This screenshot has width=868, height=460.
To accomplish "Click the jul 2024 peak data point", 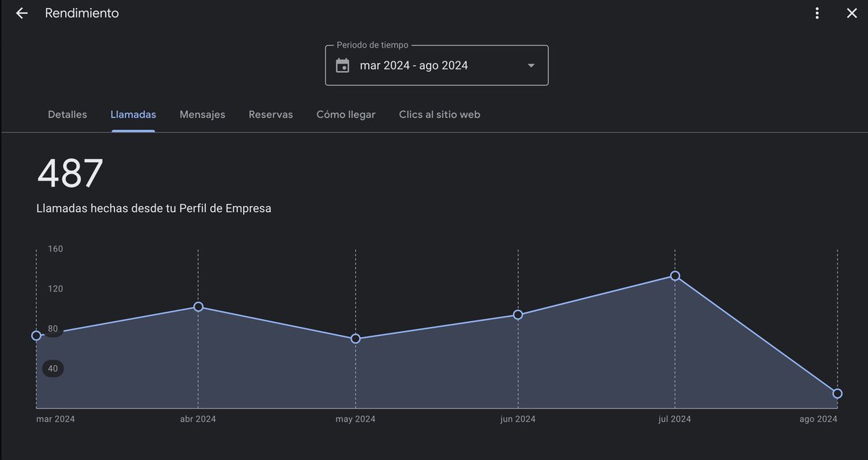I will pos(675,276).
